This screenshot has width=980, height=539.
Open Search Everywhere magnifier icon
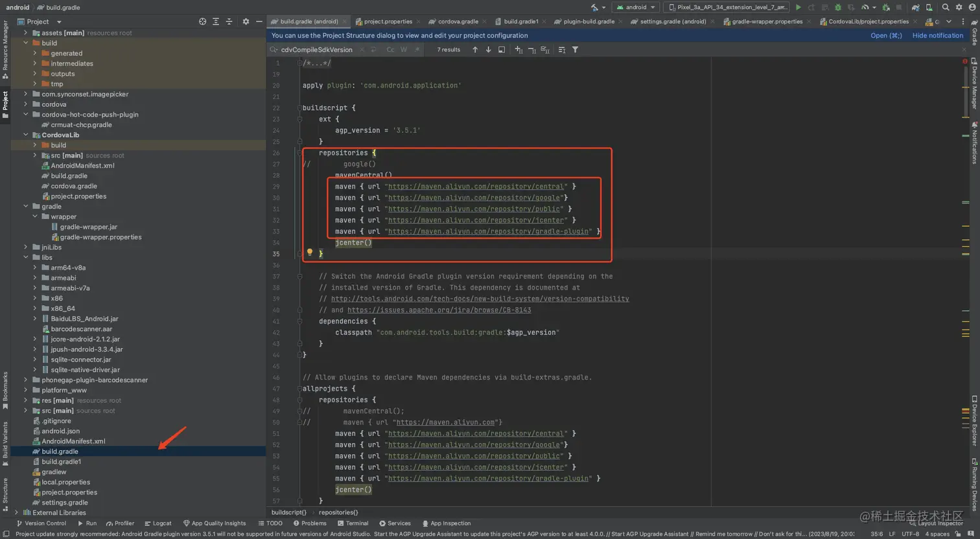(x=946, y=7)
